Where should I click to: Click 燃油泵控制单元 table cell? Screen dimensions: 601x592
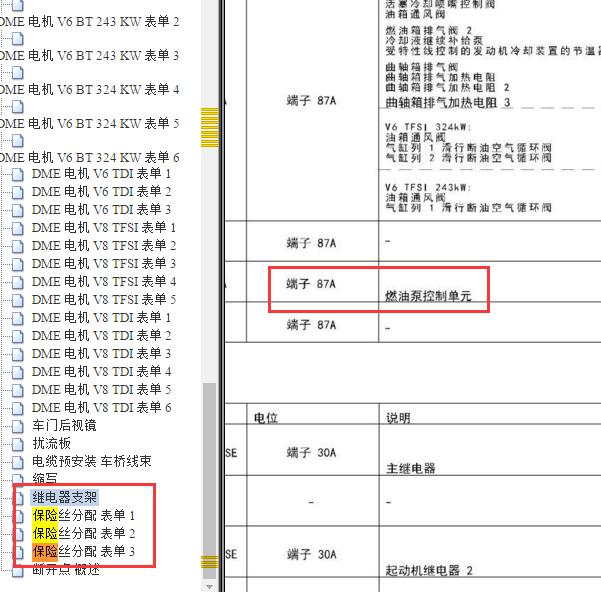pos(428,296)
